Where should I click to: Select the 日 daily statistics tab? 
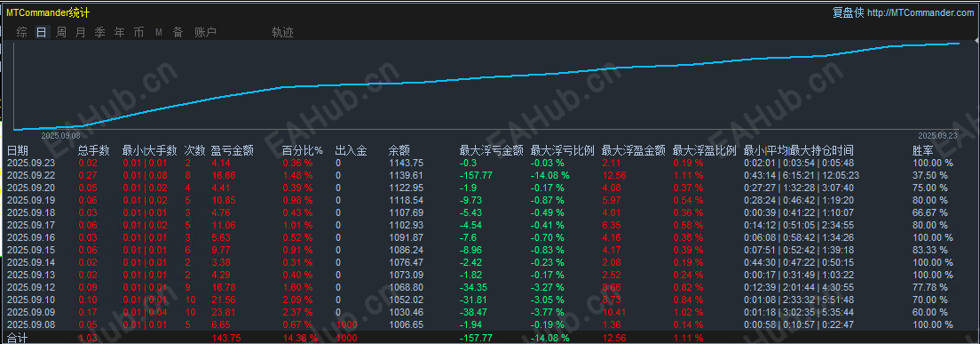[x=41, y=33]
